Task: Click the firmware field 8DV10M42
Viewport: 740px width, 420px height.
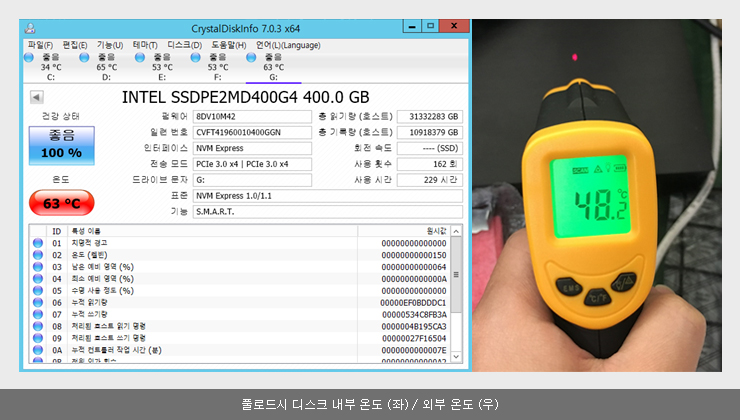Action: (252, 117)
